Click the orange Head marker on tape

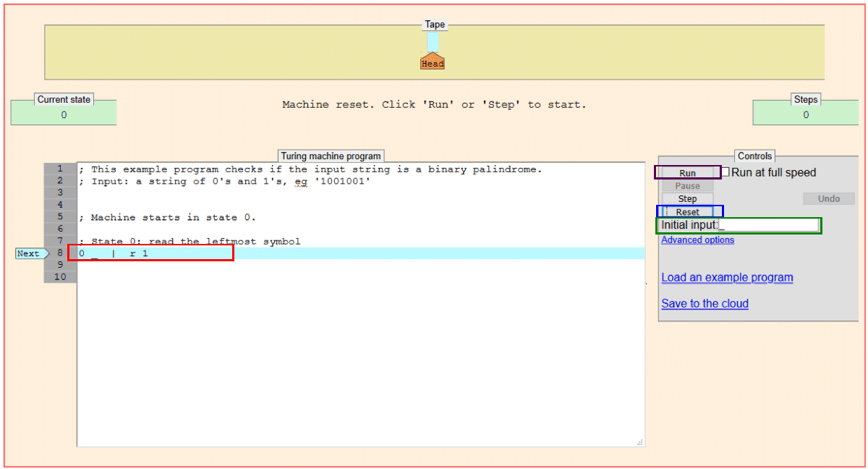tap(433, 62)
